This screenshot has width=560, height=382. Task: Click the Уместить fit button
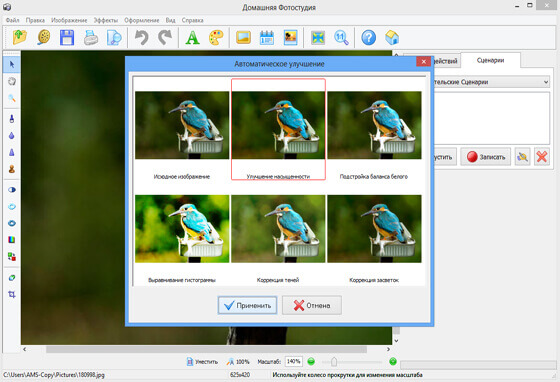[x=202, y=362]
